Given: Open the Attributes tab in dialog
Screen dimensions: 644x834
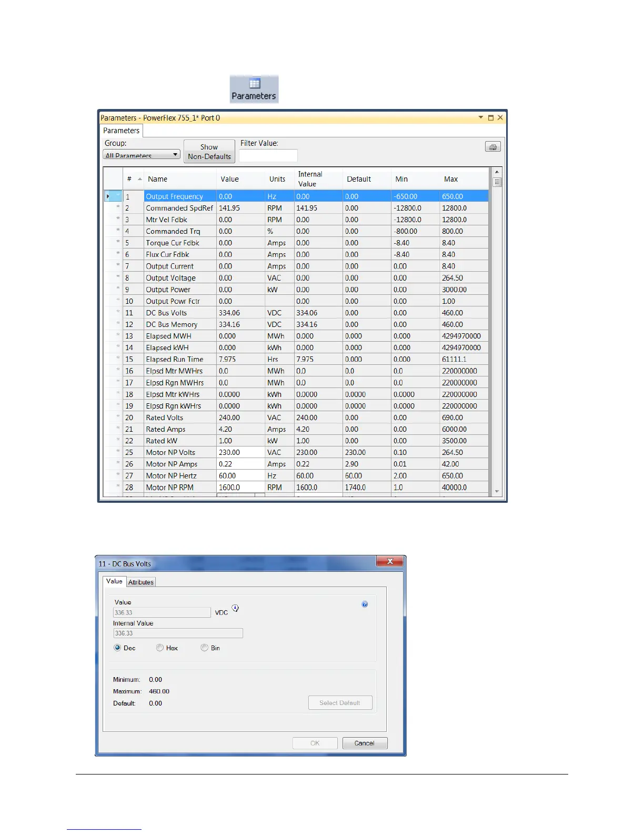Looking at the screenshot, I should [141, 582].
